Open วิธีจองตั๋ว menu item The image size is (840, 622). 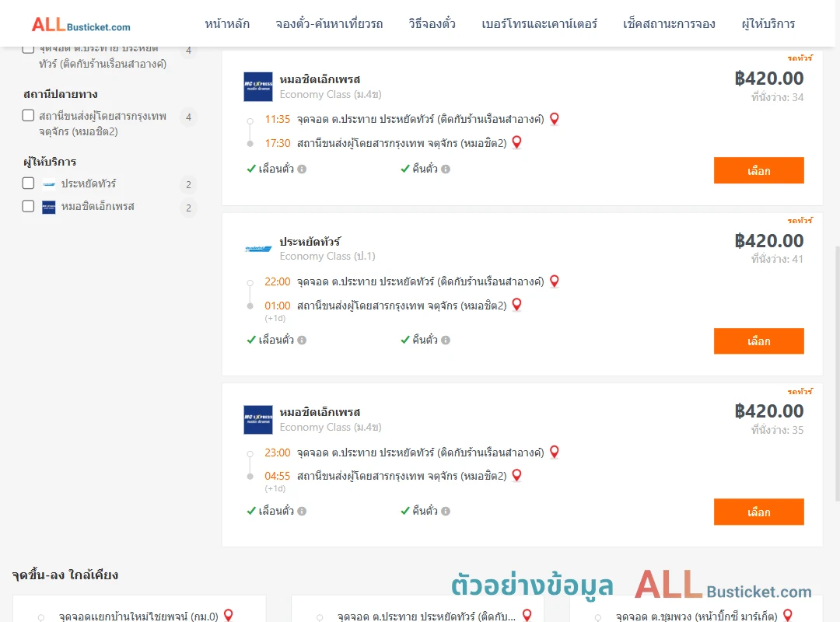(432, 24)
